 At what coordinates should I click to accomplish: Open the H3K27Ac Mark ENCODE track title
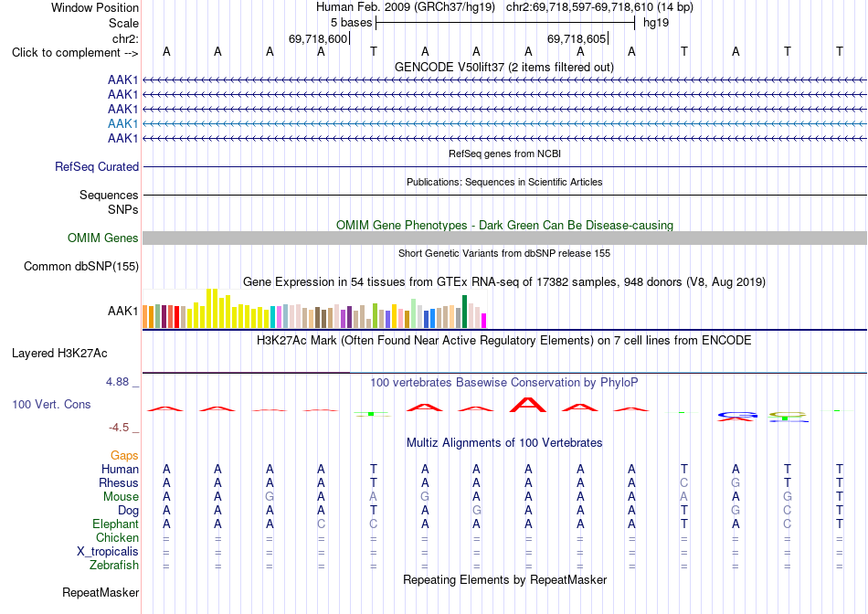click(503, 341)
